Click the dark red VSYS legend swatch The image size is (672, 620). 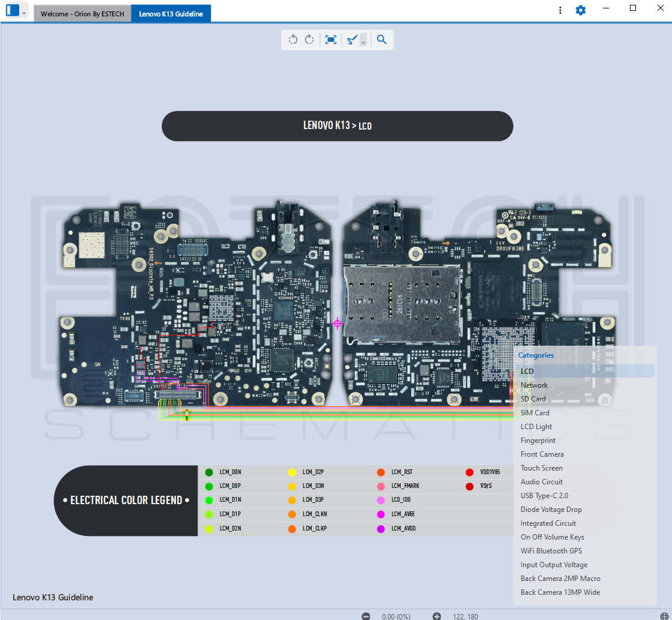[469, 486]
